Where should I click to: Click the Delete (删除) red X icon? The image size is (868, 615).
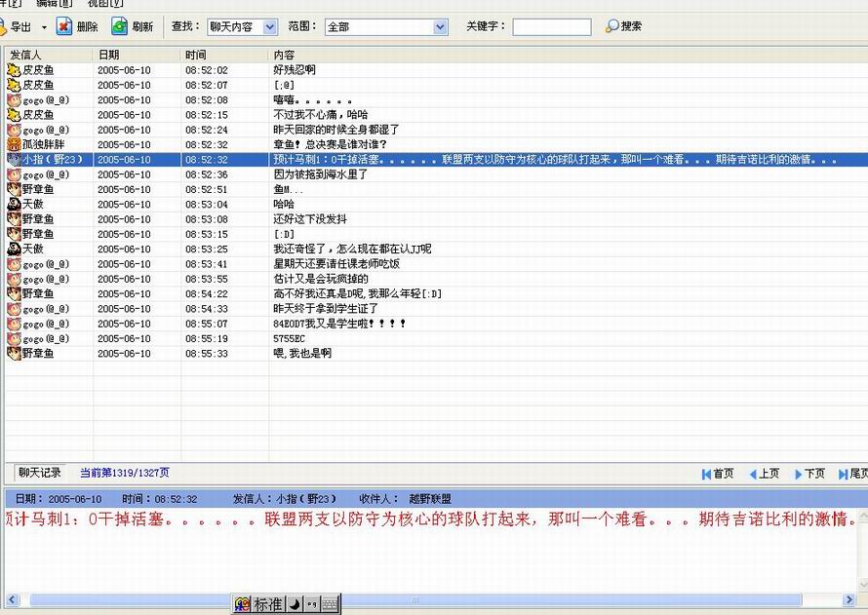tap(64, 26)
